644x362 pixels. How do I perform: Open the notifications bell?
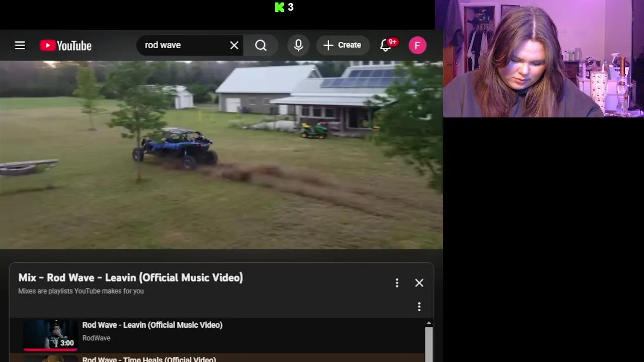click(x=386, y=45)
